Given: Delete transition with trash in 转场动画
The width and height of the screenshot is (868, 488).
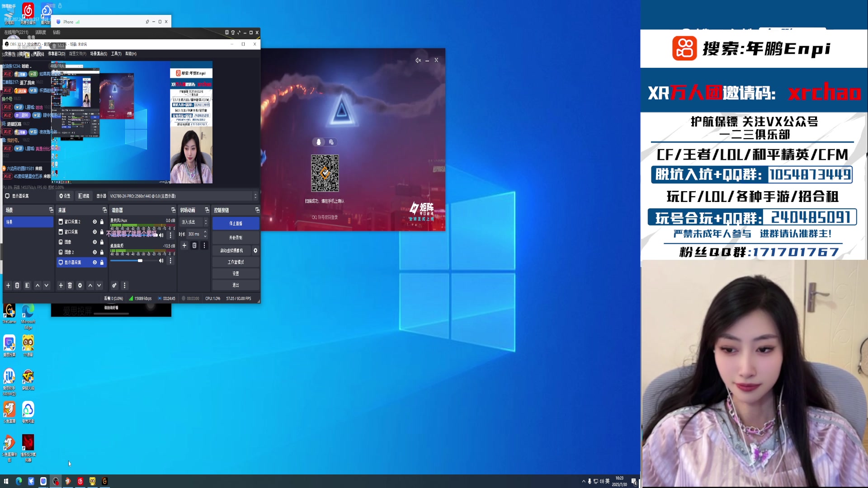Looking at the screenshot, I should [194, 245].
